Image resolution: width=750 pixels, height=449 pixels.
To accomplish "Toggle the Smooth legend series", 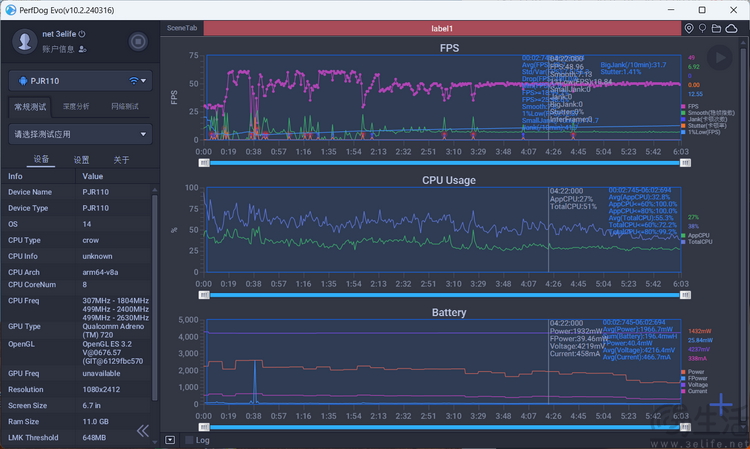I will point(708,113).
